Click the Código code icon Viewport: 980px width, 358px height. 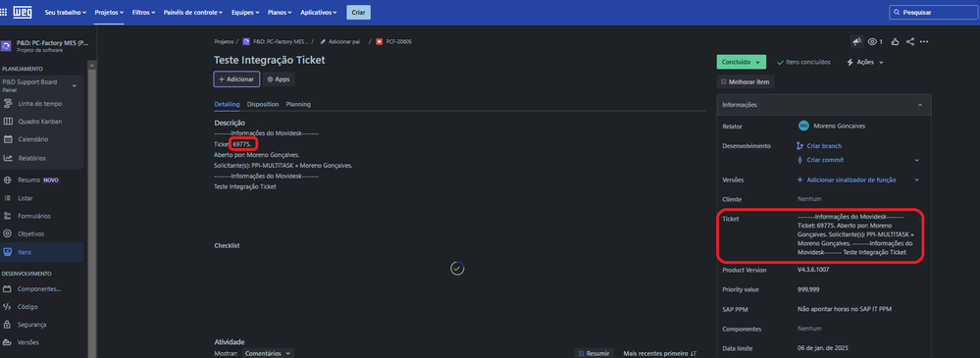click(x=8, y=307)
